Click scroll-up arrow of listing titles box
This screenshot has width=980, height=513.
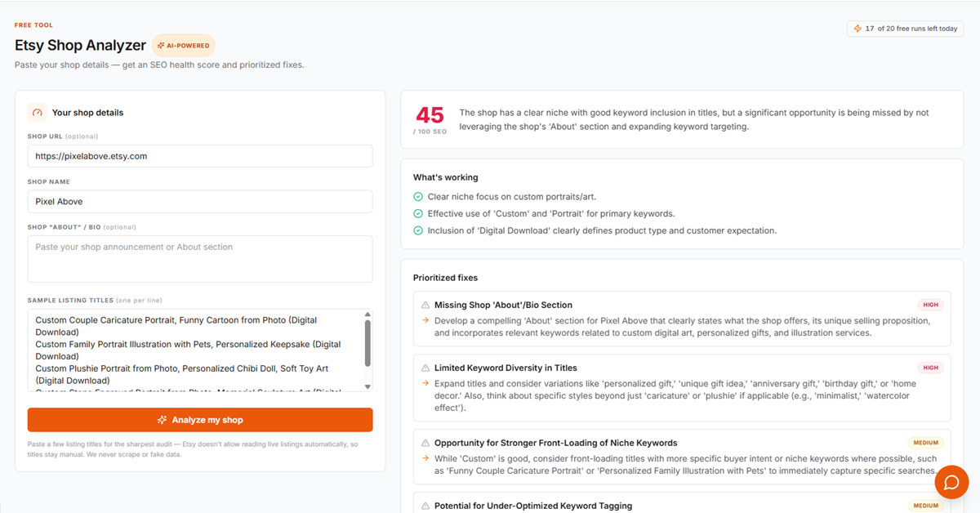tap(367, 314)
